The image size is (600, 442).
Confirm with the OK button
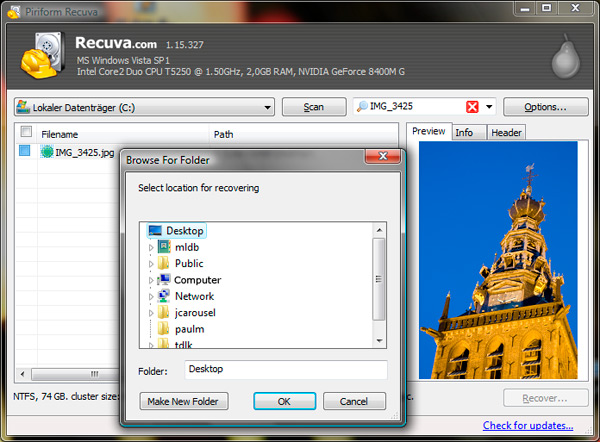(x=284, y=401)
